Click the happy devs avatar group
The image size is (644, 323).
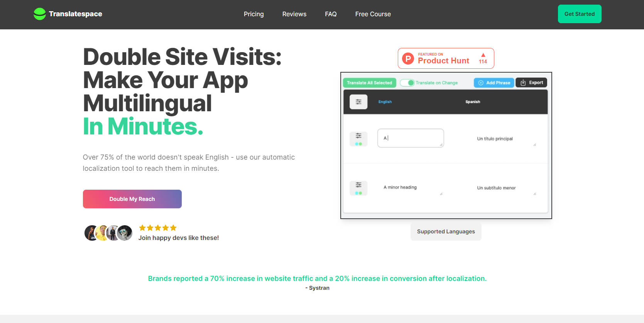108,233
